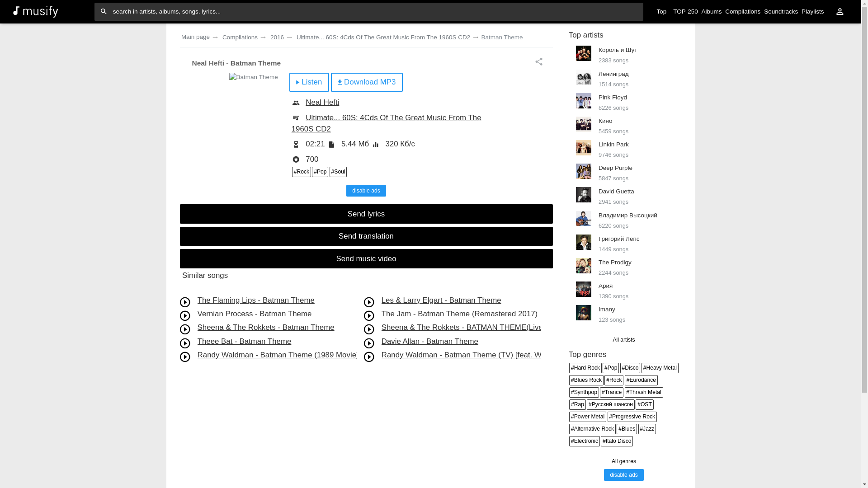
Task: Open Top menu item
Action: click(x=661, y=12)
